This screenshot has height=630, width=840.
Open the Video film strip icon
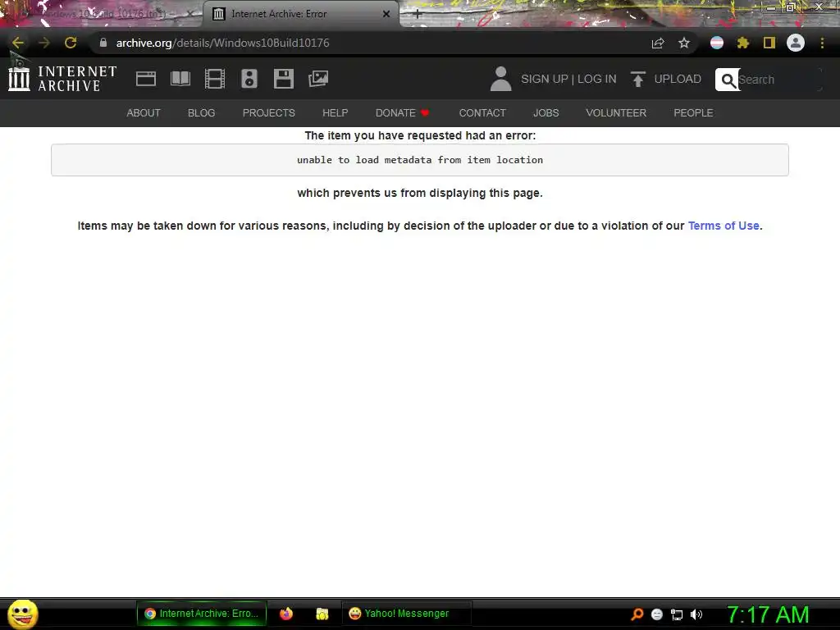215,79
